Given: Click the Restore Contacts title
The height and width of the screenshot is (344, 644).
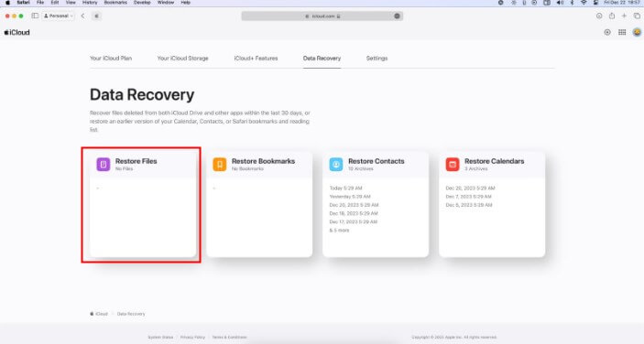Looking at the screenshot, I should click(x=377, y=161).
